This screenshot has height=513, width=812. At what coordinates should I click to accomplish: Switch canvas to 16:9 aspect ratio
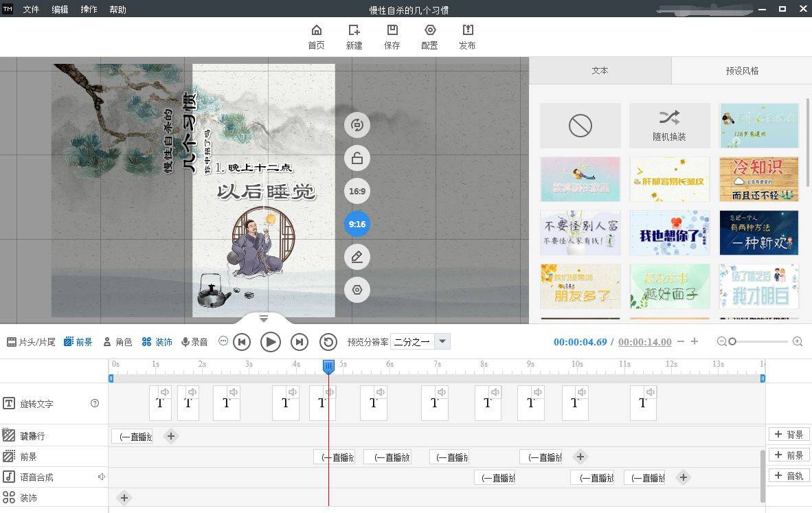pyautogui.click(x=357, y=191)
